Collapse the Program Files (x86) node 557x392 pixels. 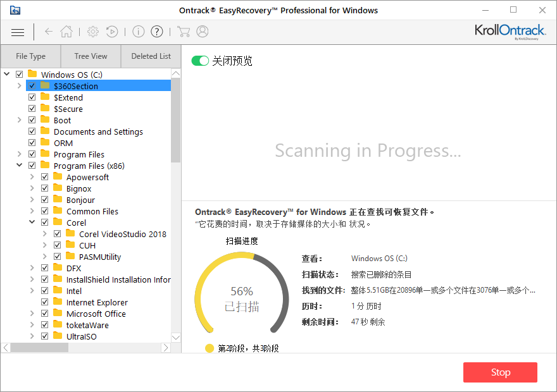coord(20,165)
